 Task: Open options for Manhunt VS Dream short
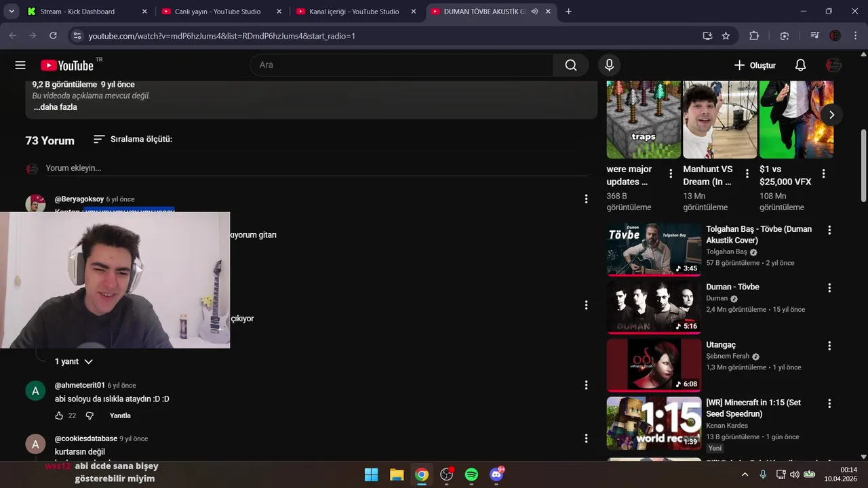click(x=747, y=174)
